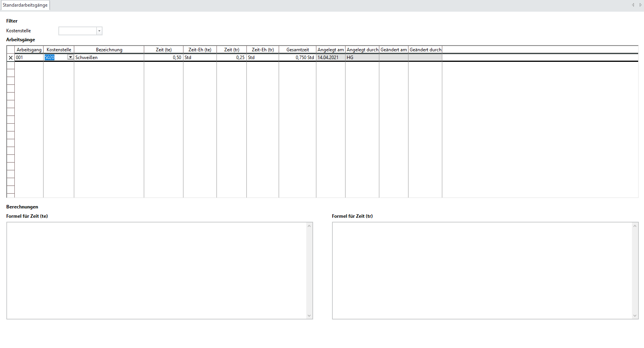Edit the Schweißen description cell

point(109,58)
